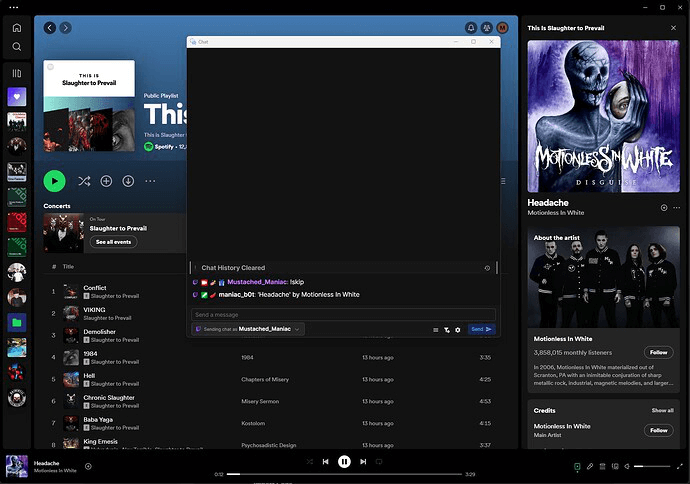This screenshot has width=690, height=484.
Task: Open Liked Songs playlist in sidebar
Action: pyautogui.click(x=17, y=97)
